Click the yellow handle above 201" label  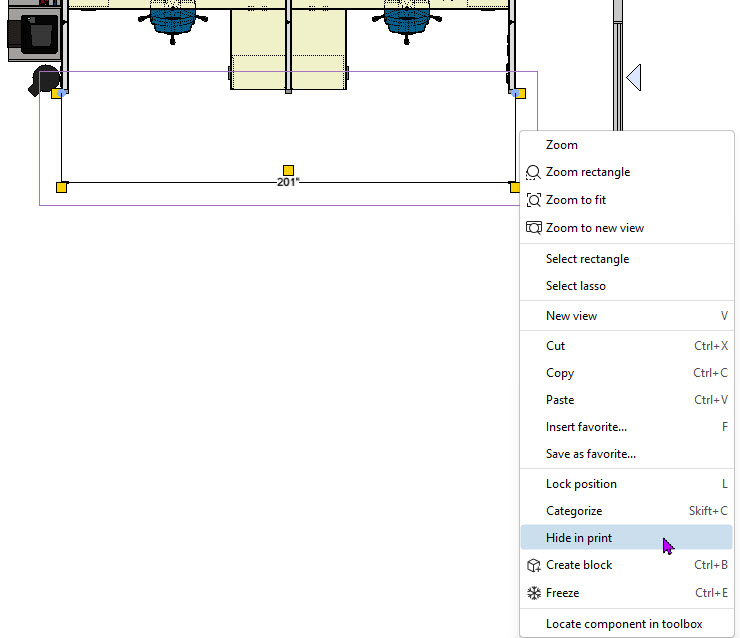288,170
